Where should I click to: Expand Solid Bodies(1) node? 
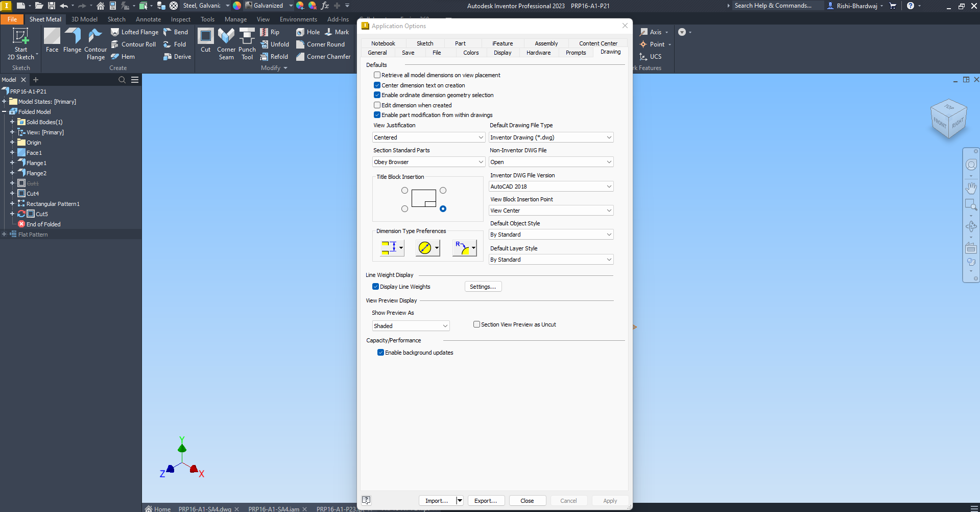point(12,122)
